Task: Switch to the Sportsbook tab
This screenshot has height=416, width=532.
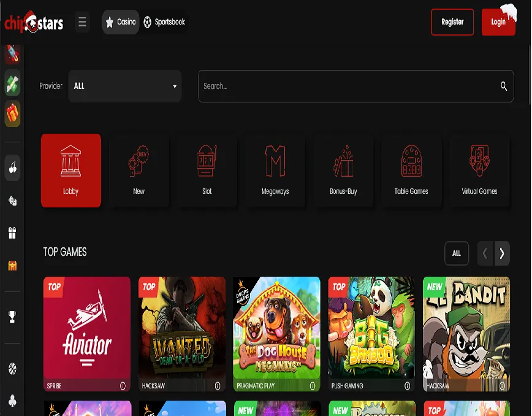Action: click(164, 22)
